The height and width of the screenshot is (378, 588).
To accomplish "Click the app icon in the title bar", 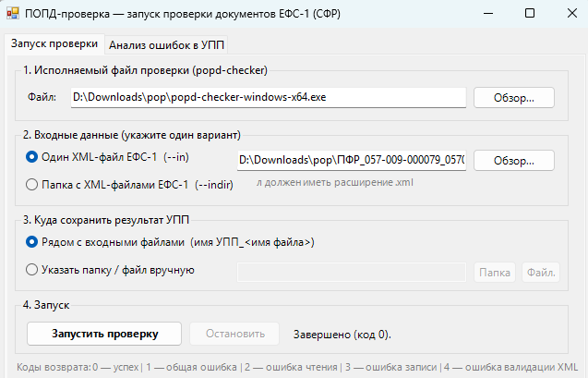I will [x=12, y=14].
